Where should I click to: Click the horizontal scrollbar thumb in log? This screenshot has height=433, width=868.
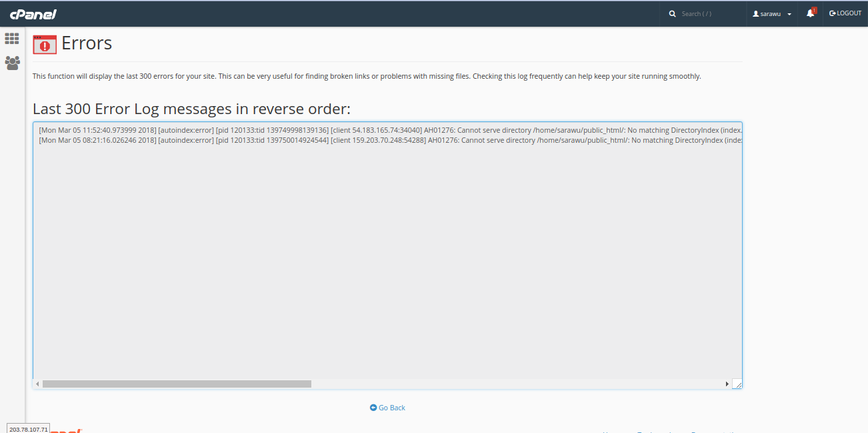177,384
